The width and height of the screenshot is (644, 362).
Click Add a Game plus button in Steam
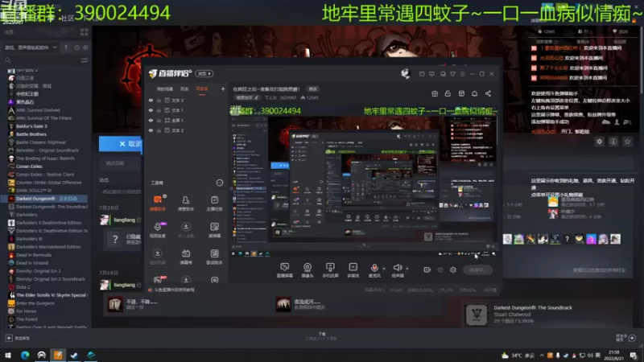(x=9, y=338)
